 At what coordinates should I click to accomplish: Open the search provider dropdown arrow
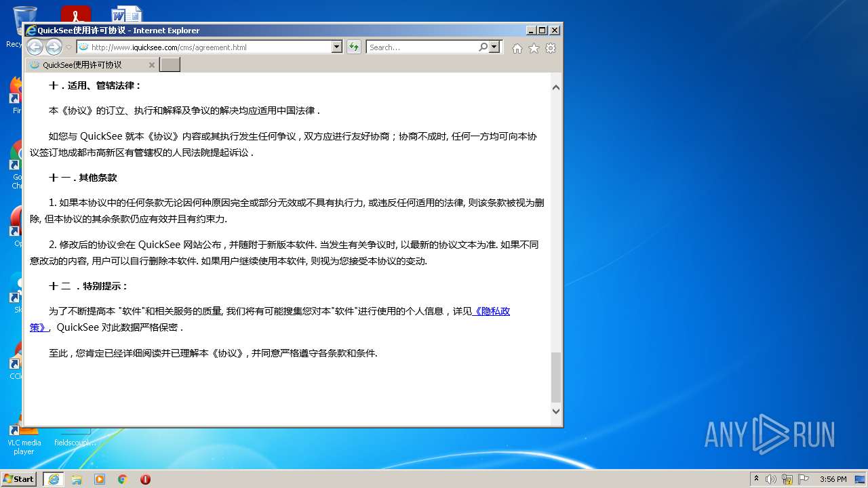point(494,47)
